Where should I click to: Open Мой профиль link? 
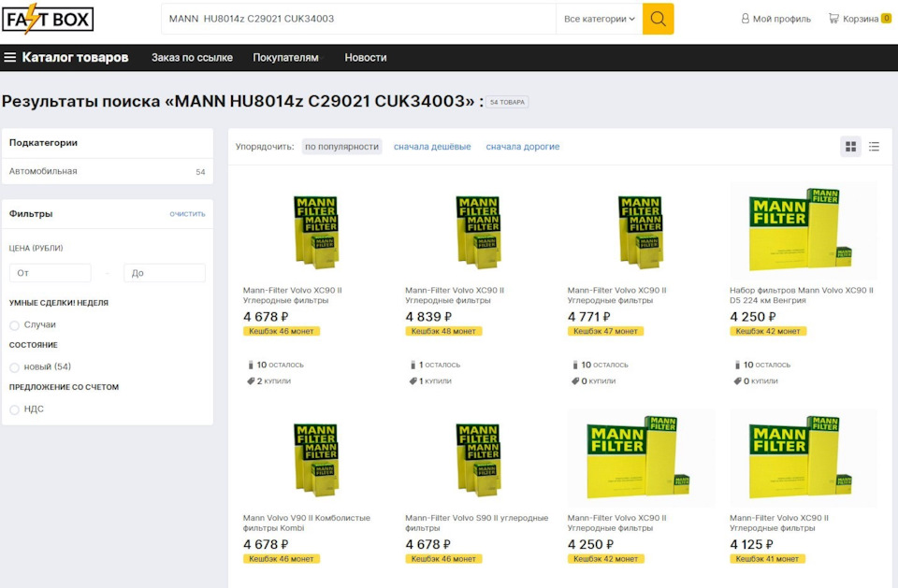pos(782,19)
